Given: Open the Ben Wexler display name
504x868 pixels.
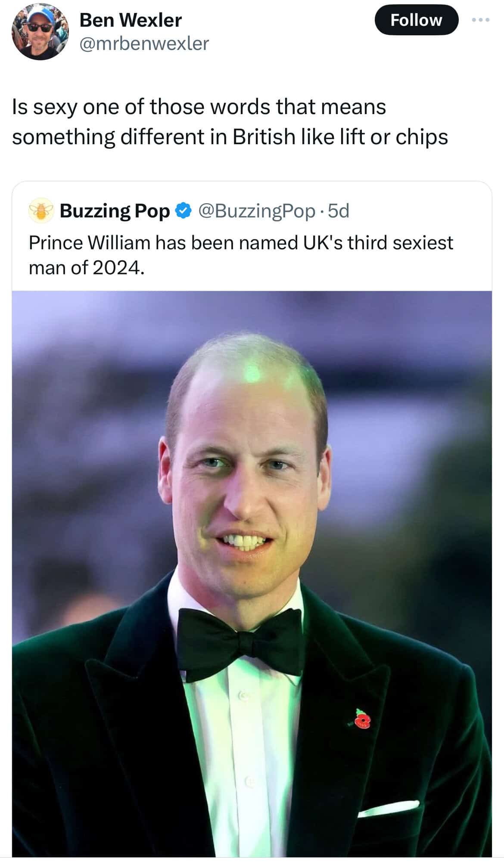Looking at the screenshot, I should tap(131, 20).
